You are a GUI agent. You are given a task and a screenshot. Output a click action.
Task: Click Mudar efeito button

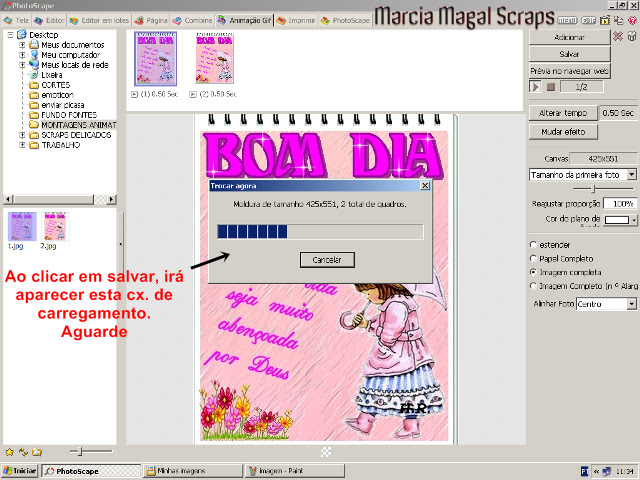pyautogui.click(x=563, y=132)
